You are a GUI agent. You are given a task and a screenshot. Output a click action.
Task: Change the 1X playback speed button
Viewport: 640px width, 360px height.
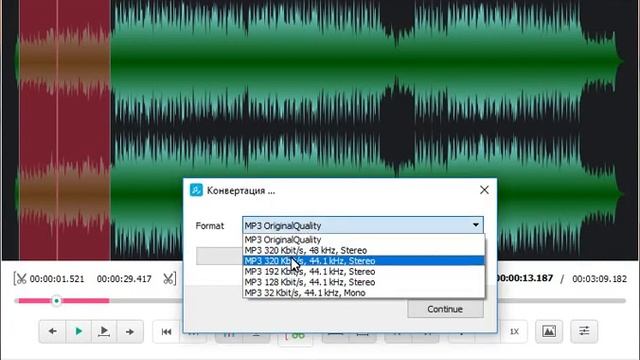[x=514, y=331]
